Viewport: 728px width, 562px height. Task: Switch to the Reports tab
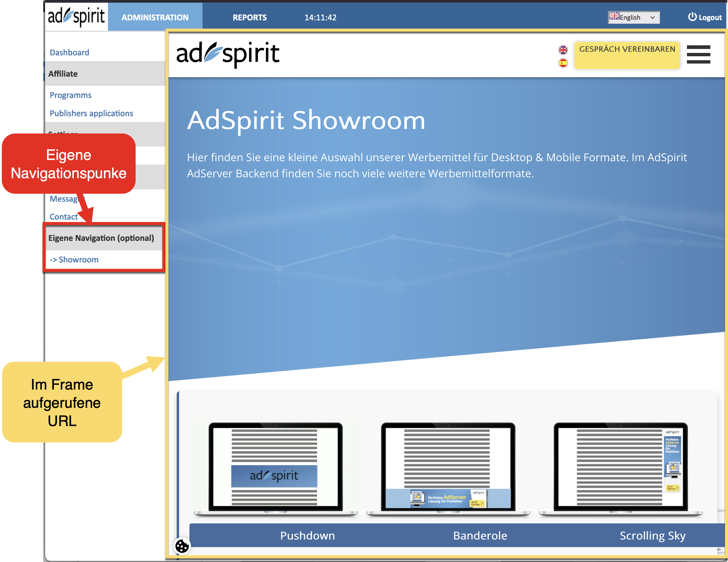click(249, 17)
